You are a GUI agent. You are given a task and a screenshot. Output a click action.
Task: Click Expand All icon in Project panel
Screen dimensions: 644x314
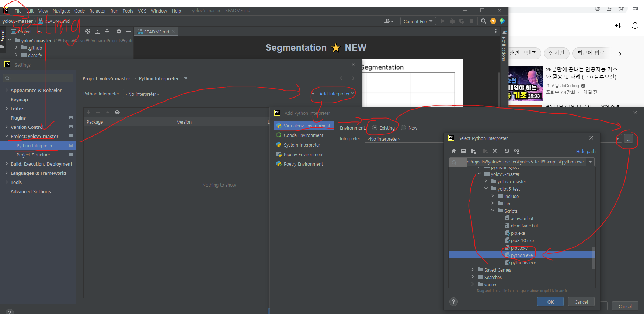click(97, 32)
